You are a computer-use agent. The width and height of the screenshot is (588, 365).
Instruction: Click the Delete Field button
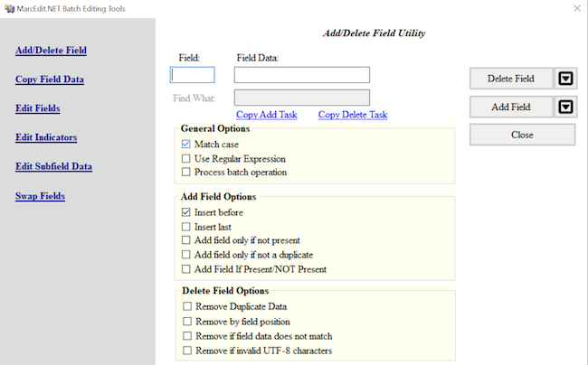pyautogui.click(x=511, y=79)
